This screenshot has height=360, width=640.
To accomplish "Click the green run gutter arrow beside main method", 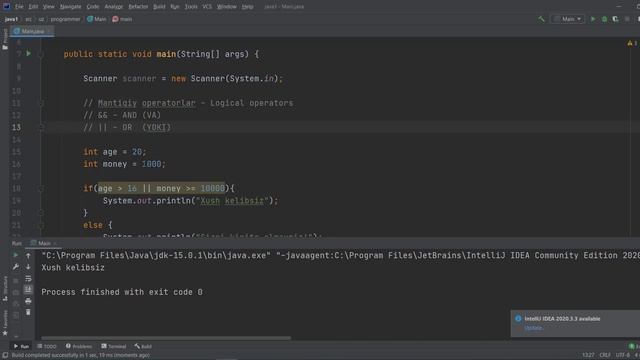I will tap(29, 53).
